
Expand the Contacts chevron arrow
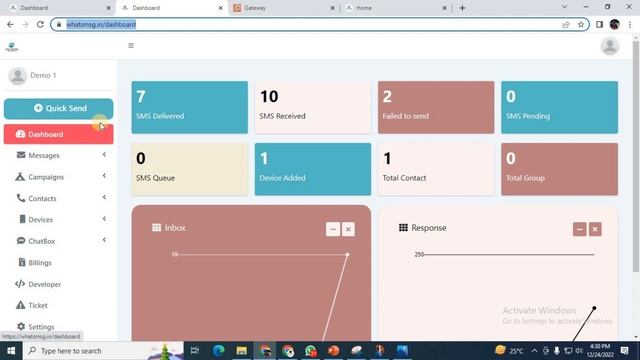coord(104,198)
